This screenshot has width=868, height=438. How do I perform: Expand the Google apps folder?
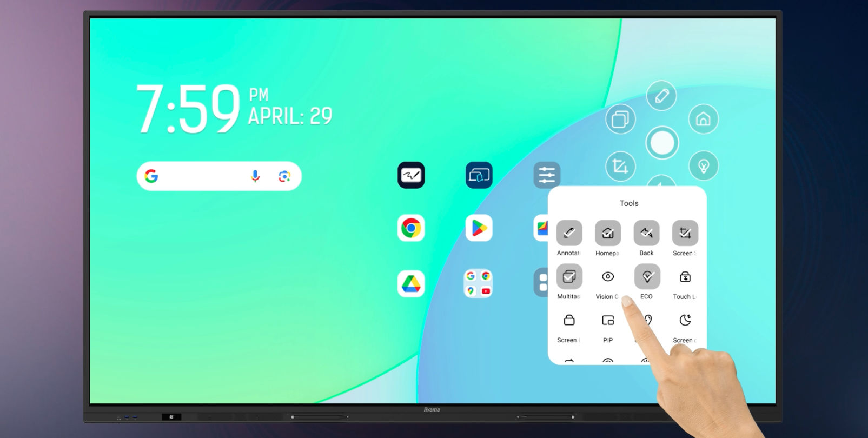pos(479,284)
